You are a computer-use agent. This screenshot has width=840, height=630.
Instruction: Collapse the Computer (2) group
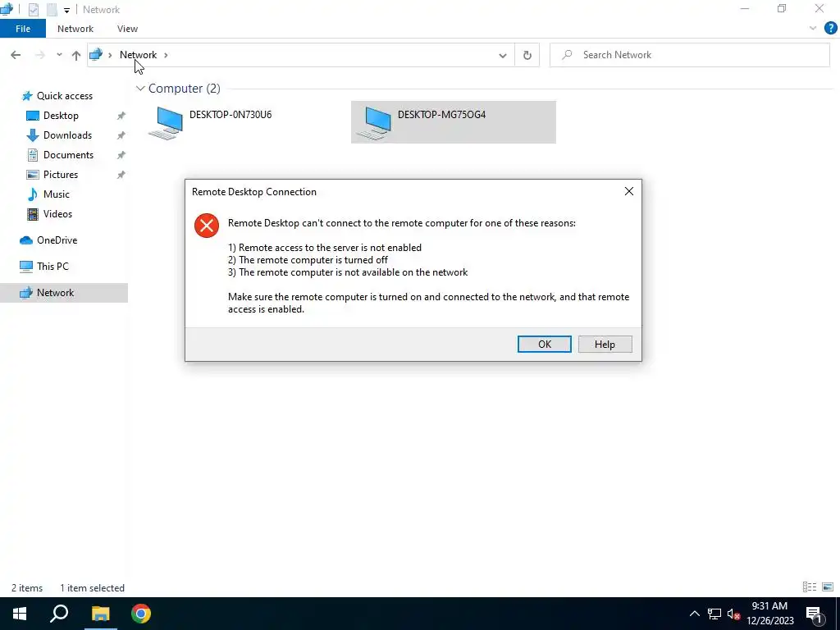(140, 89)
